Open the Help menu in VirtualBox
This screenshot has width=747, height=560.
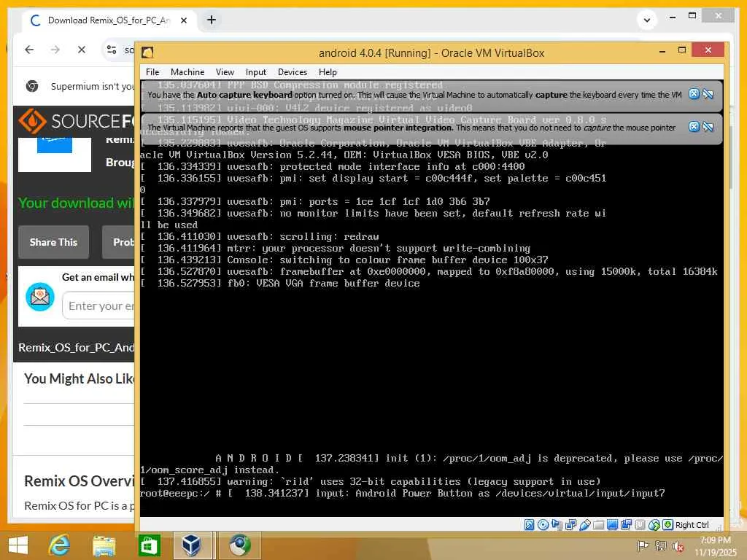coord(328,72)
